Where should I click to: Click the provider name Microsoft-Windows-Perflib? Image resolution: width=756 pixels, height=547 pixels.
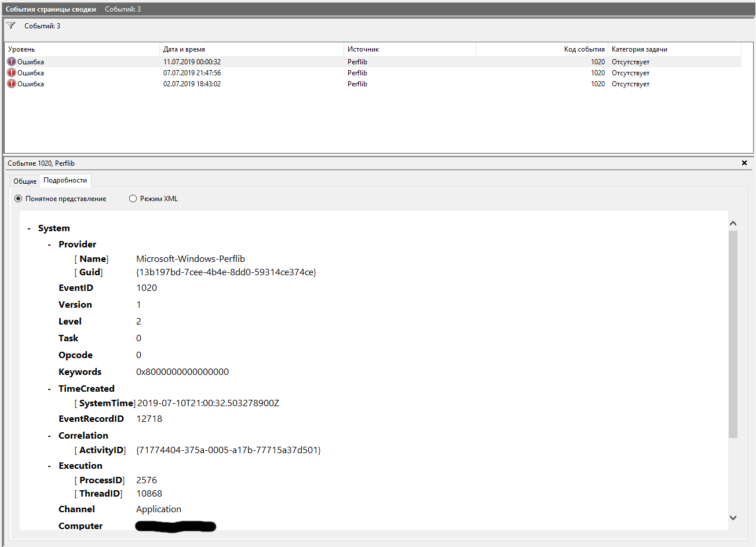pos(191,259)
